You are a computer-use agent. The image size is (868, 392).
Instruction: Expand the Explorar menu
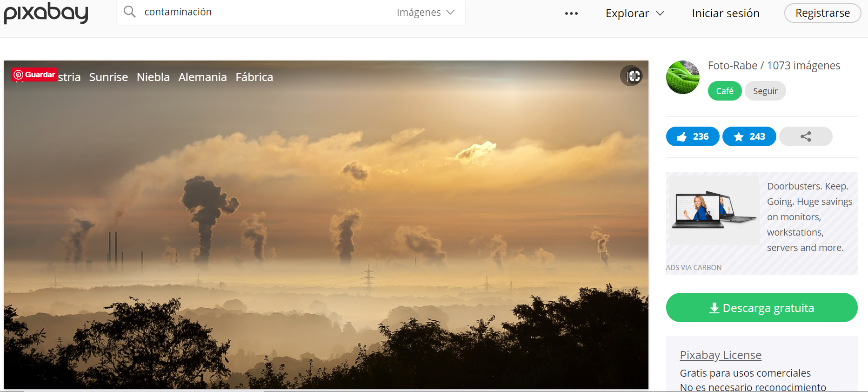634,14
